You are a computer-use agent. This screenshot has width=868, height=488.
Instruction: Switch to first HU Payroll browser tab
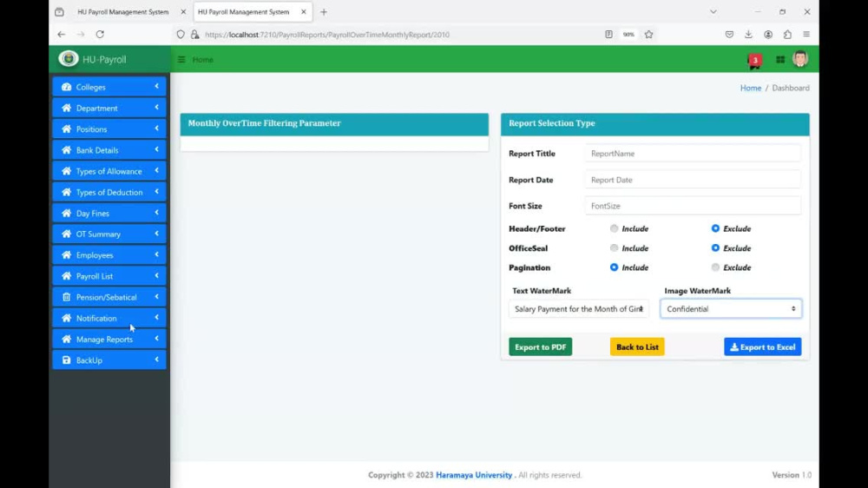point(123,11)
